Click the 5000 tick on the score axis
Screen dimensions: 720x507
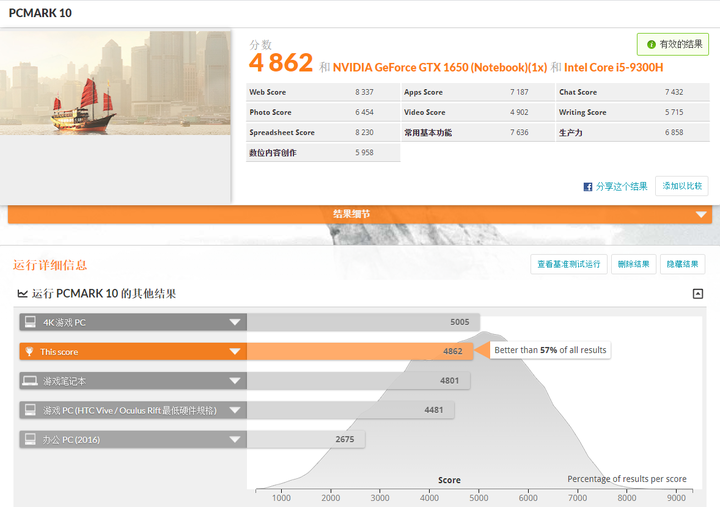[x=478, y=498]
